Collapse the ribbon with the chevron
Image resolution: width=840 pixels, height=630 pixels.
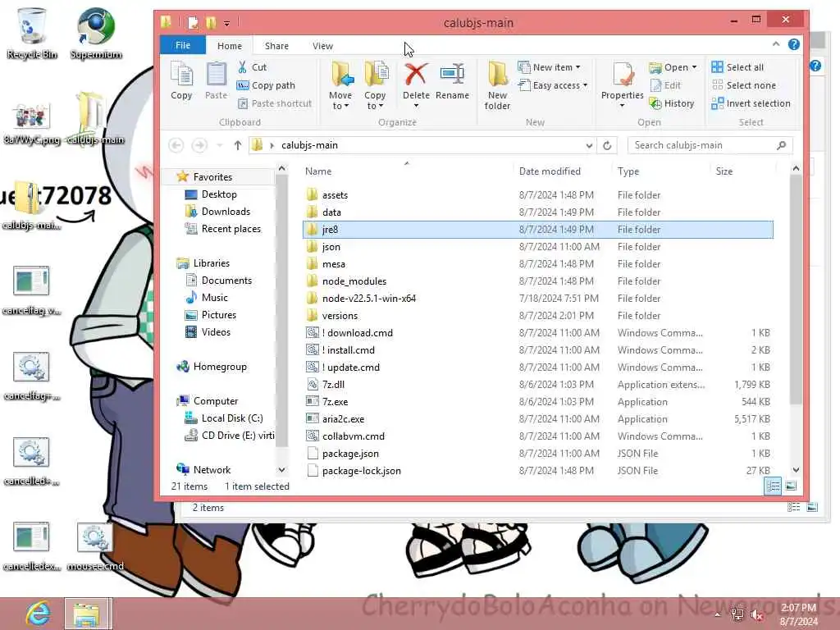(776, 44)
